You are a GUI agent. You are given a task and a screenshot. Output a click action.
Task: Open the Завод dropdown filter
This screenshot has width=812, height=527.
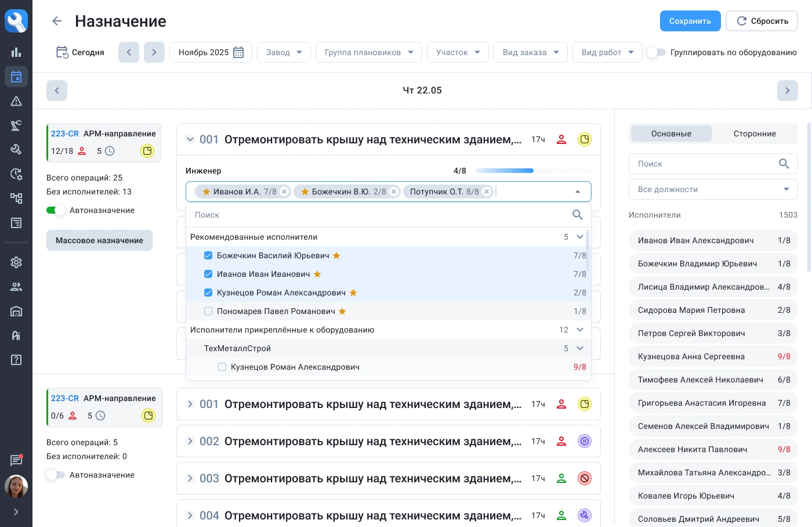(x=284, y=52)
